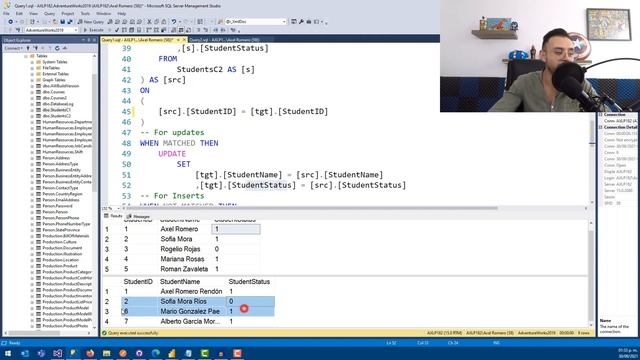This screenshot has width=640, height=360.
Task: Click the Undo arrow icon
Action: [x=174, y=22]
